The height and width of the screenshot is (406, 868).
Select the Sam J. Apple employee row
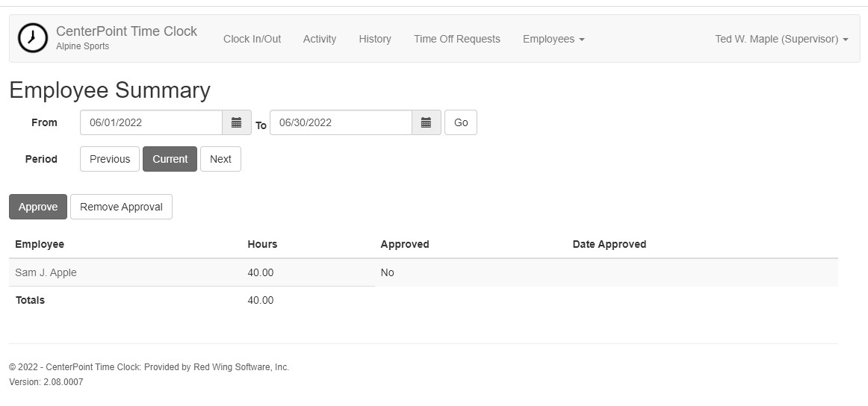(x=424, y=272)
